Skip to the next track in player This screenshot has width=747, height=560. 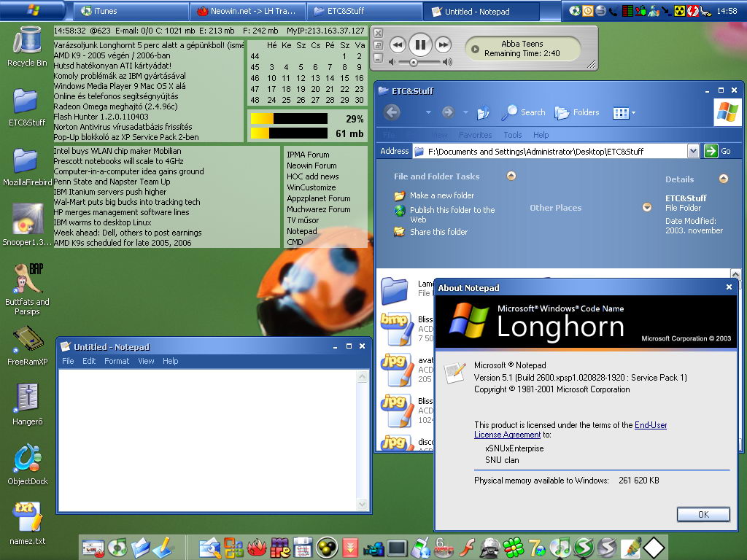pyautogui.click(x=443, y=44)
